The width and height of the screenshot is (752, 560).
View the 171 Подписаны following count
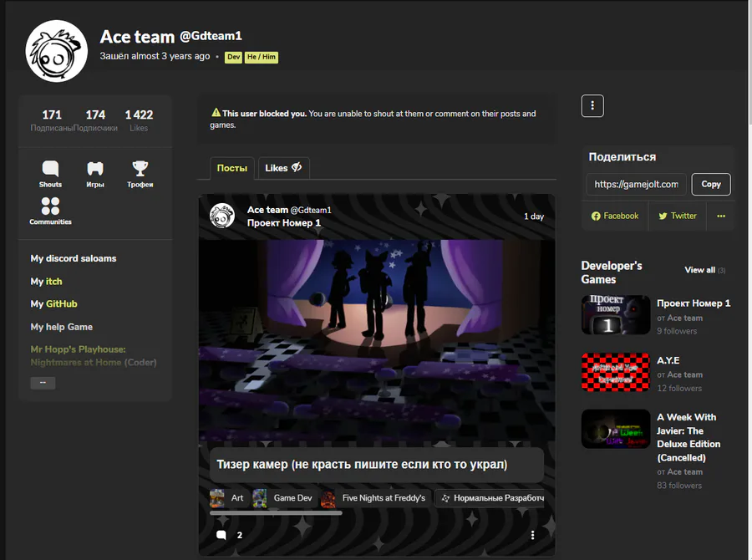click(x=52, y=120)
